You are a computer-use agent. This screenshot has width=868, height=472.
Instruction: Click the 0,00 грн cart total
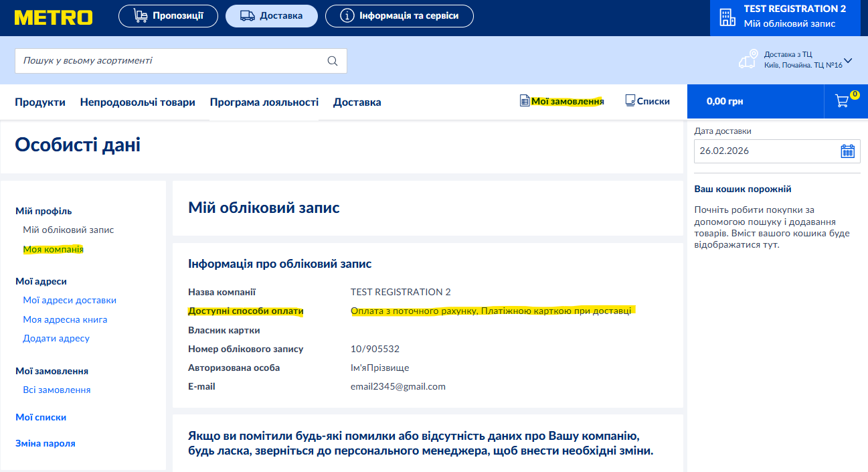click(725, 102)
